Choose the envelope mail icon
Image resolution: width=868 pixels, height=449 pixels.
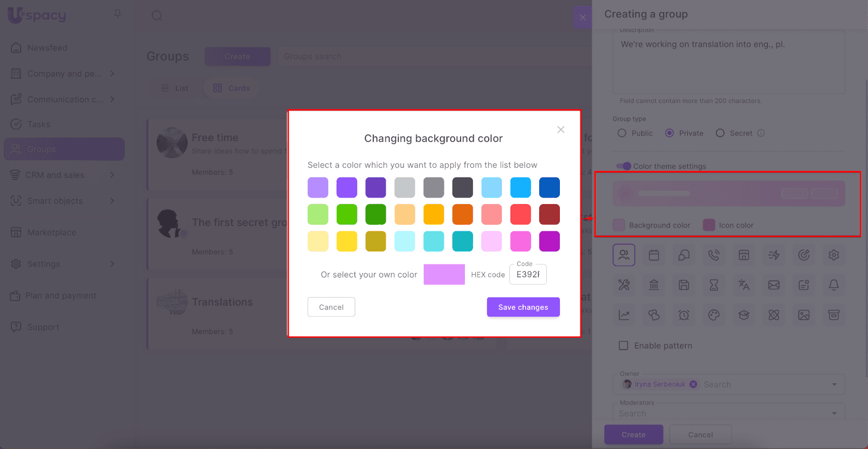774,285
